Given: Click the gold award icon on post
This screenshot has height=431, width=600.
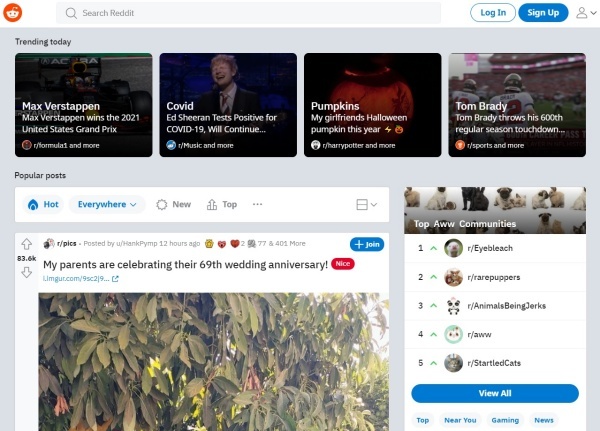Looking at the screenshot, I should point(209,243).
